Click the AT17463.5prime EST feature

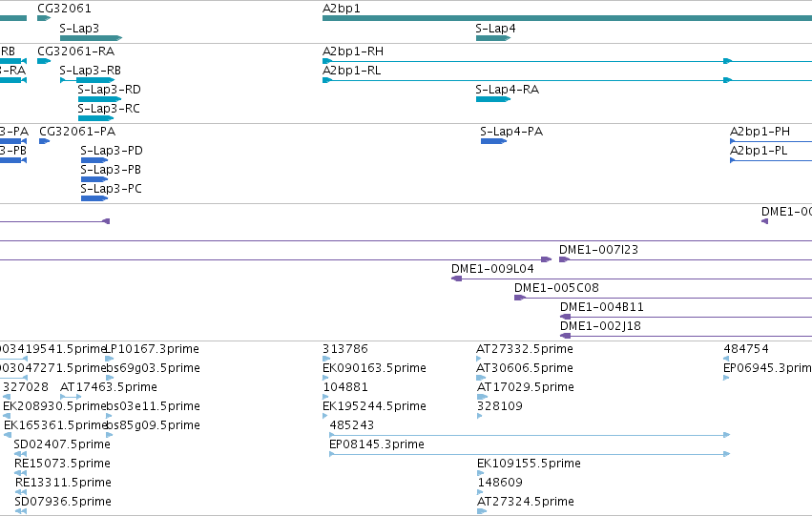(71, 397)
